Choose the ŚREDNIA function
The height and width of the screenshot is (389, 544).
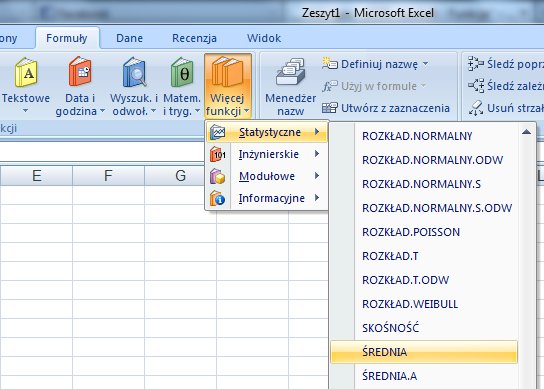[x=424, y=352]
